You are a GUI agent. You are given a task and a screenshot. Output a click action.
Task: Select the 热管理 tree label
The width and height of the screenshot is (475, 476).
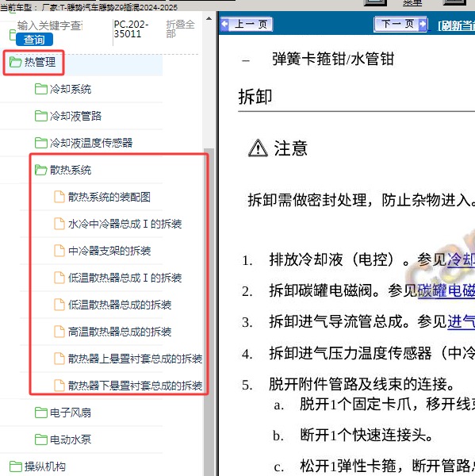(x=40, y=62)
